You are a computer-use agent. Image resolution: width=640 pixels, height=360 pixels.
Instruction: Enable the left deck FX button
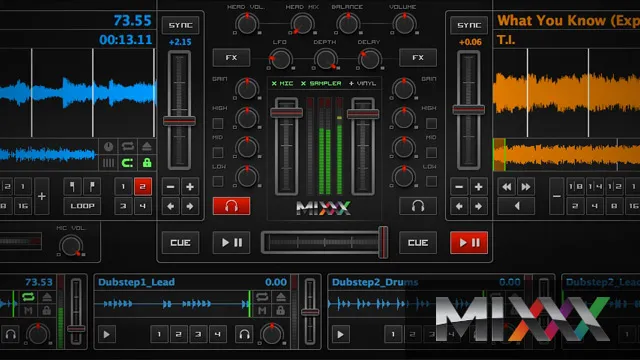coord(231,58)
